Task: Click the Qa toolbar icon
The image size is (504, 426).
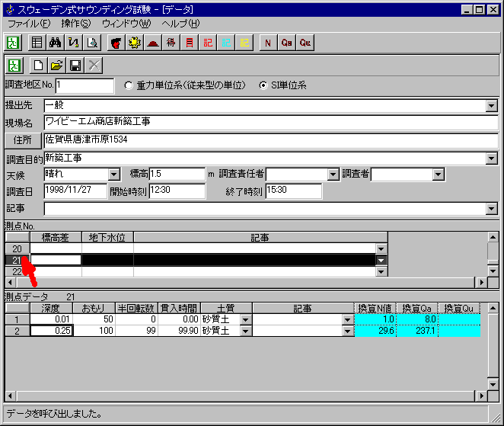Action: click(286, 43)
